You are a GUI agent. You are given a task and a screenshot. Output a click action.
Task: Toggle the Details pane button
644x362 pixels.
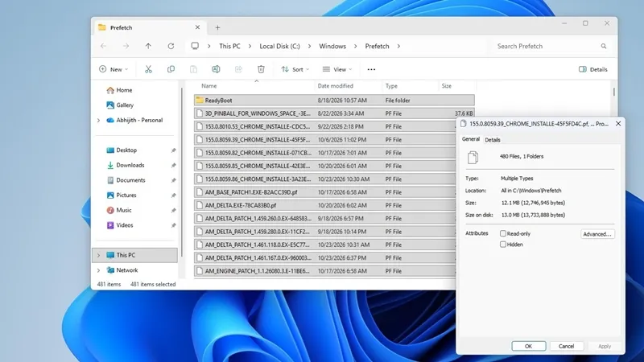[592, 69]
